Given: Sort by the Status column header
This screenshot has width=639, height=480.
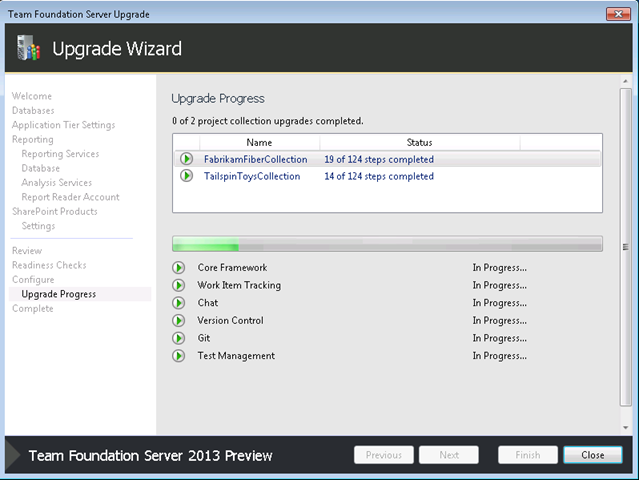Looking at the screenshot, I should (419, 143).
